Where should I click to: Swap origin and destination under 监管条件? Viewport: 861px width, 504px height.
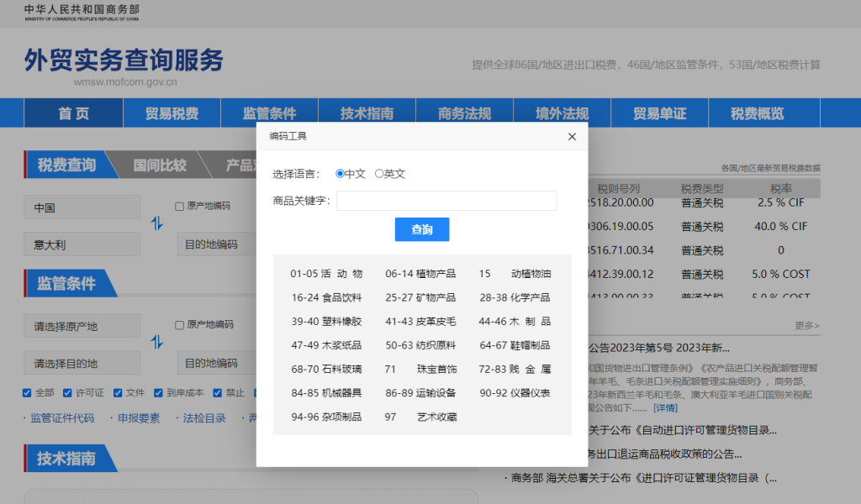[157, 342]
